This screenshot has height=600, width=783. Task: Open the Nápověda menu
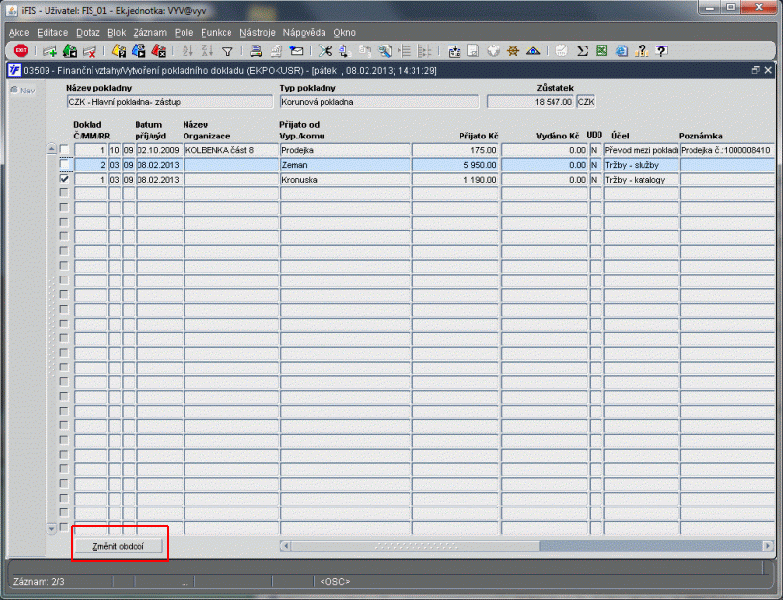coord(304,32)
